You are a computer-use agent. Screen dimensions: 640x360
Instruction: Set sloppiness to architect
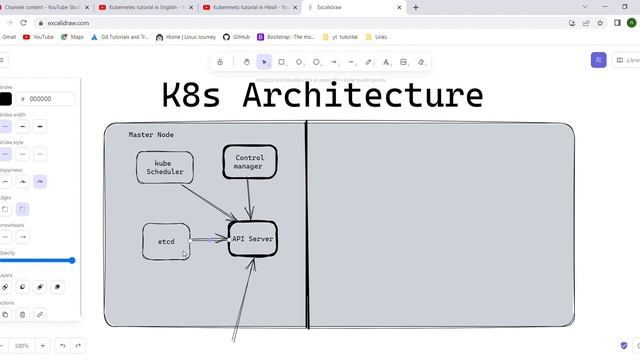tap(5, 182)
